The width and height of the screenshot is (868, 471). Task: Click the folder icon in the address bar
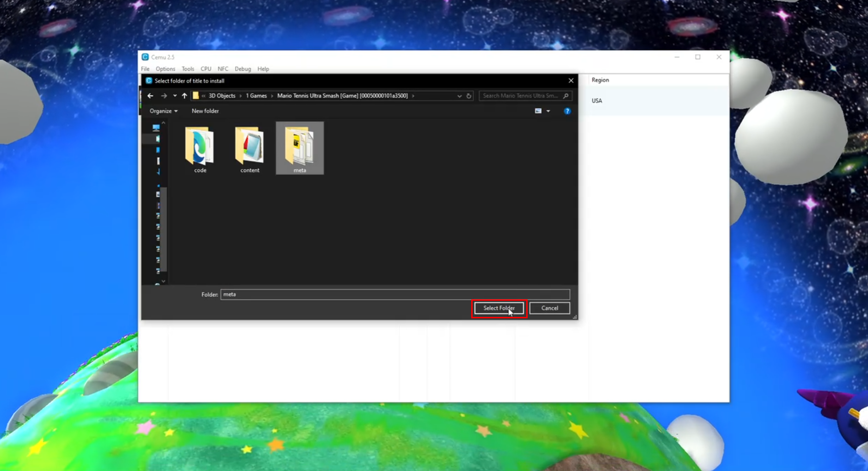(197, 96)
